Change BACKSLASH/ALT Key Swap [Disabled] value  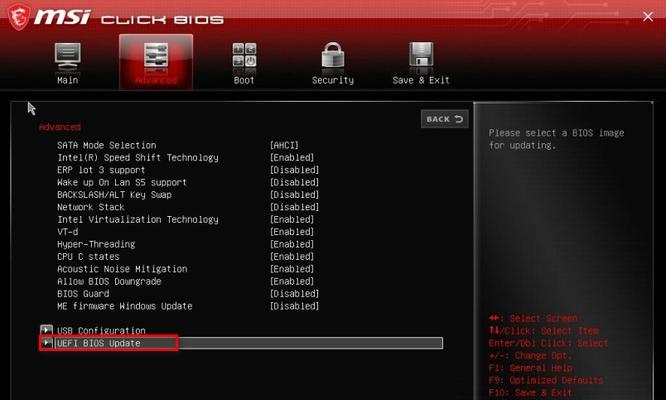294,194
